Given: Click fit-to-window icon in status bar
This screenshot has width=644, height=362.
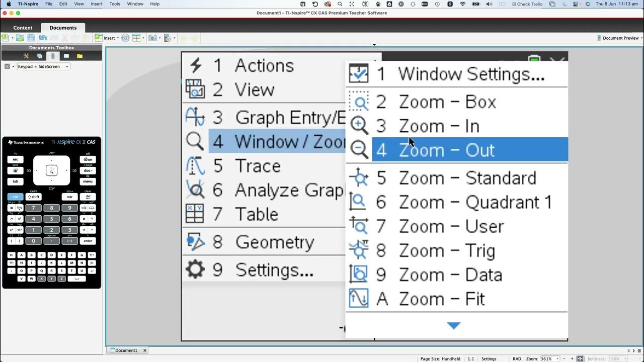Looking at the screenshot, I should coord(580,358).
